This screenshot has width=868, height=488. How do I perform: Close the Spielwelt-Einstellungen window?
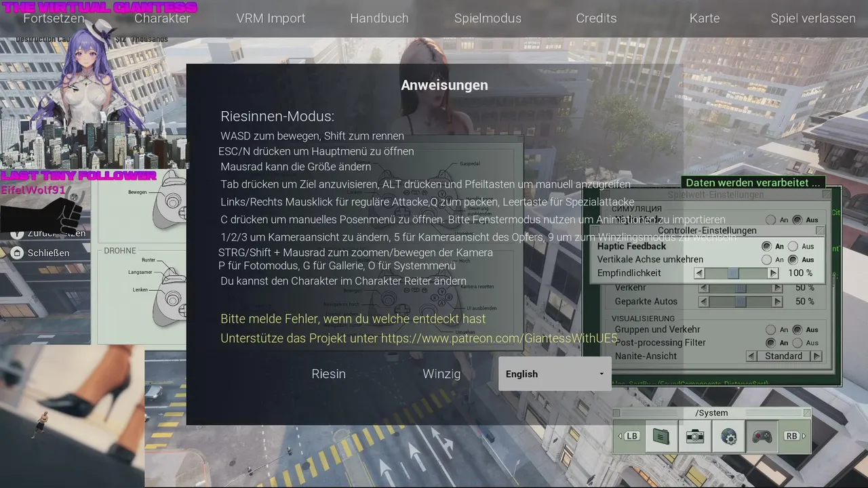point(826,195)
